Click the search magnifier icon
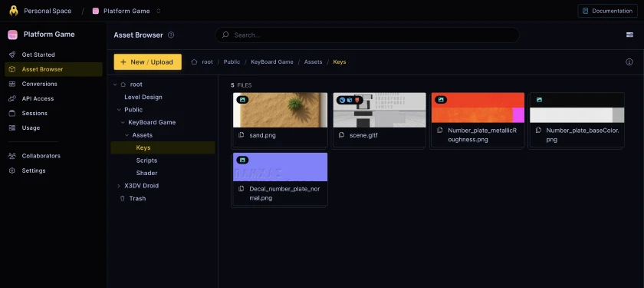Viewport: 644px width, 288px height. pos(225,35)
